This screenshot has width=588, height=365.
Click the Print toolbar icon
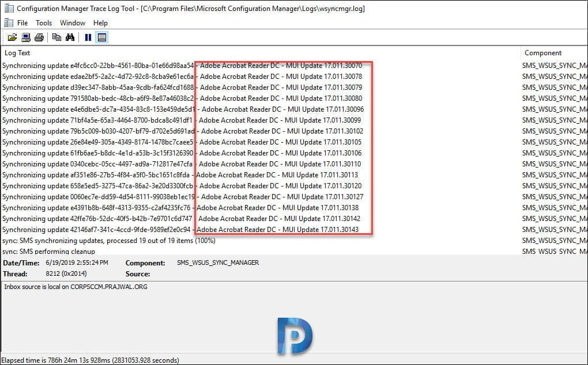point(39,37)
